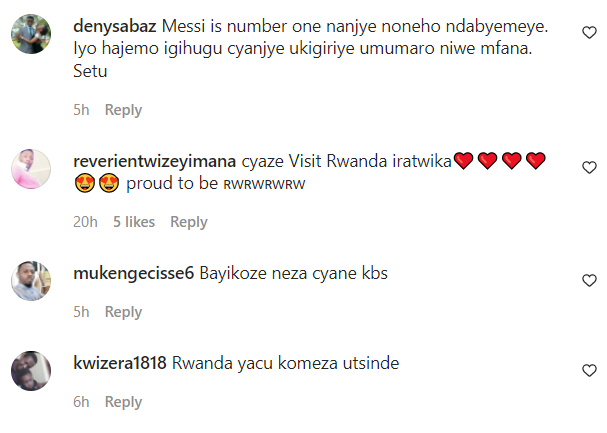Like denysabaz's comment with the heart icon
The height and width of the screenshot is (433, 607).
[x=589, y=33]
